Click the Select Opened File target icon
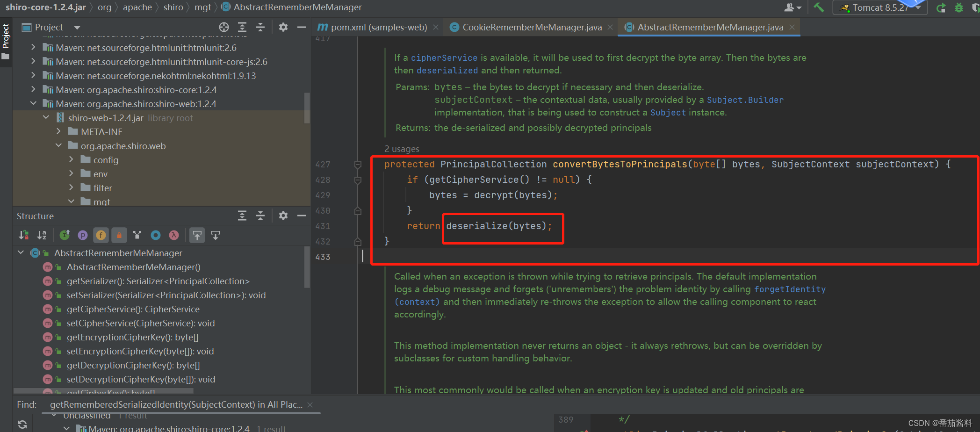 [224, 27]
